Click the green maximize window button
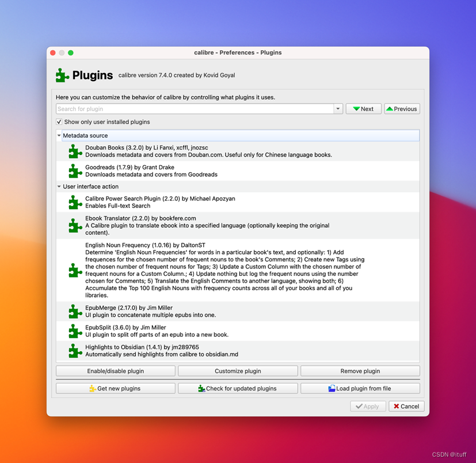The height and width of the screenshot is (463, 476). [71, 53]
